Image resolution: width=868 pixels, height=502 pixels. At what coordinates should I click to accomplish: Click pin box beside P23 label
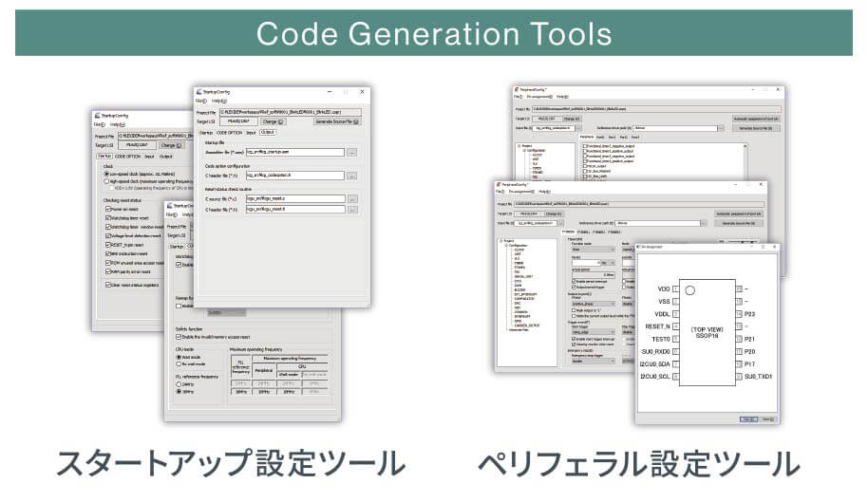pos(739,314)
